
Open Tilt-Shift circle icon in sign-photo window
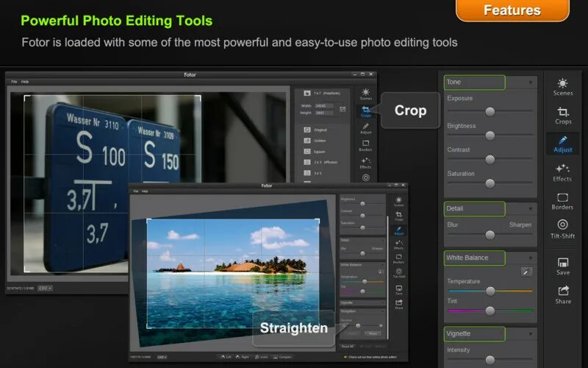(365, 177)
